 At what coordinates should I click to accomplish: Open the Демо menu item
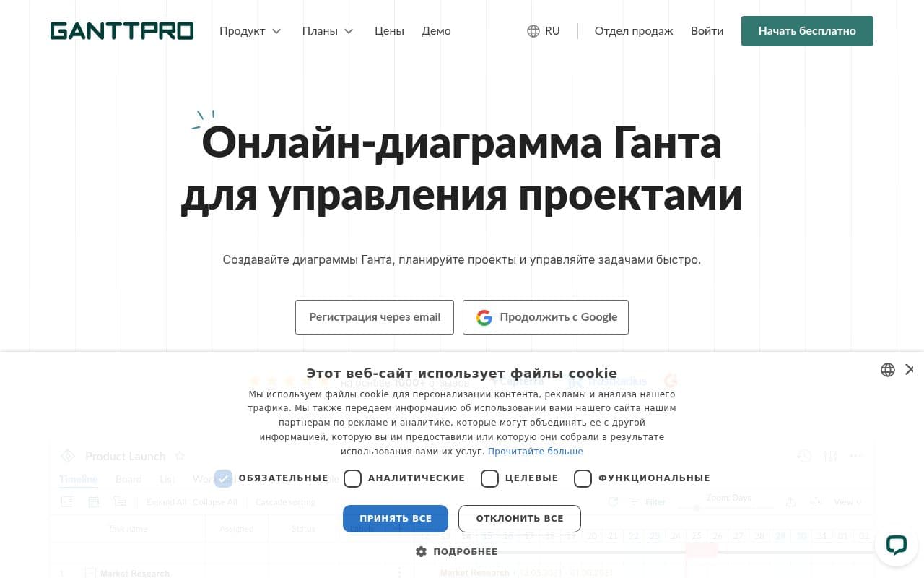[x=436, y=31]
